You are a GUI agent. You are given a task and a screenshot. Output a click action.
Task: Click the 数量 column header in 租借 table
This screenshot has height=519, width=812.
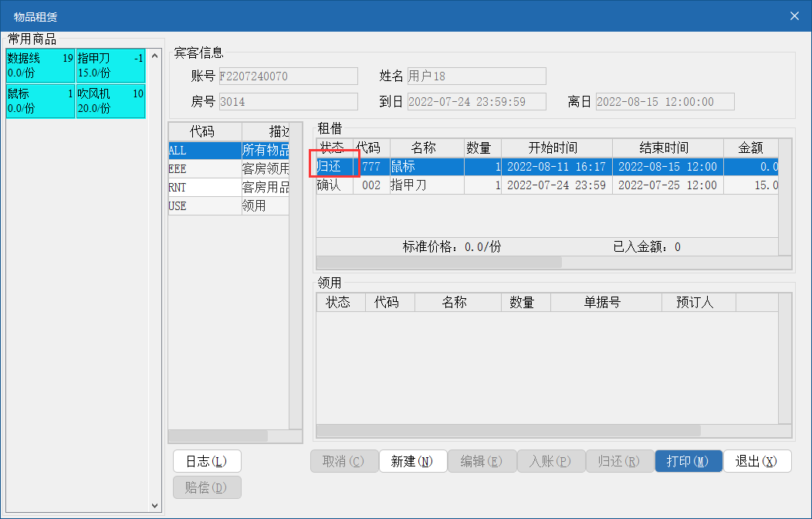click(x=482, y=148)
